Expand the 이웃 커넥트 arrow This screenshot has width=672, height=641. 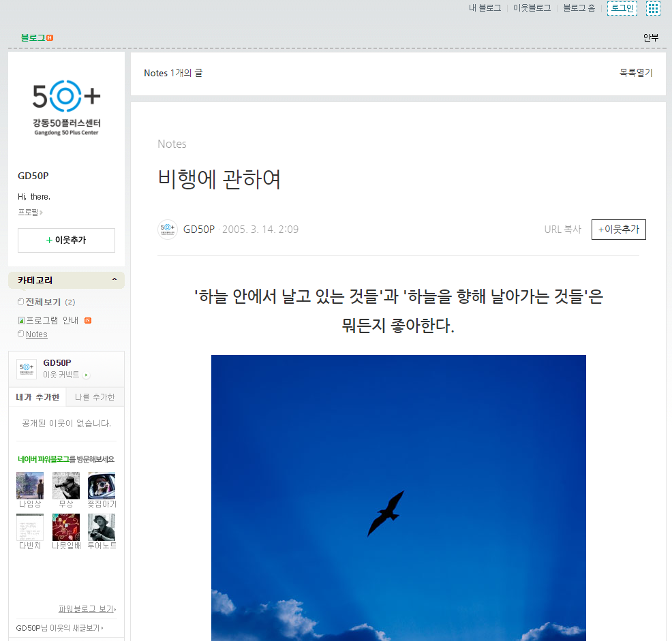[x=86, y=375]
